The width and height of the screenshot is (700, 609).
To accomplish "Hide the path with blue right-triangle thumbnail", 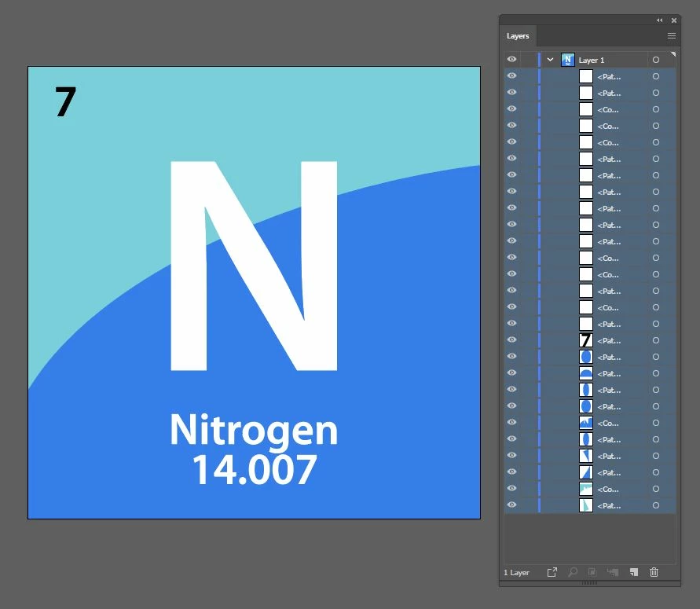I will (511, 472).
